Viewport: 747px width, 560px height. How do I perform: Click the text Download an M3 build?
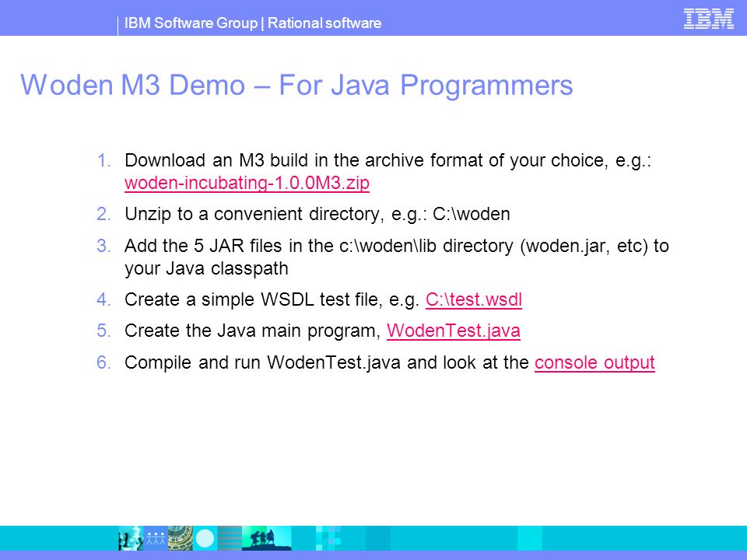tap(216, 160)
